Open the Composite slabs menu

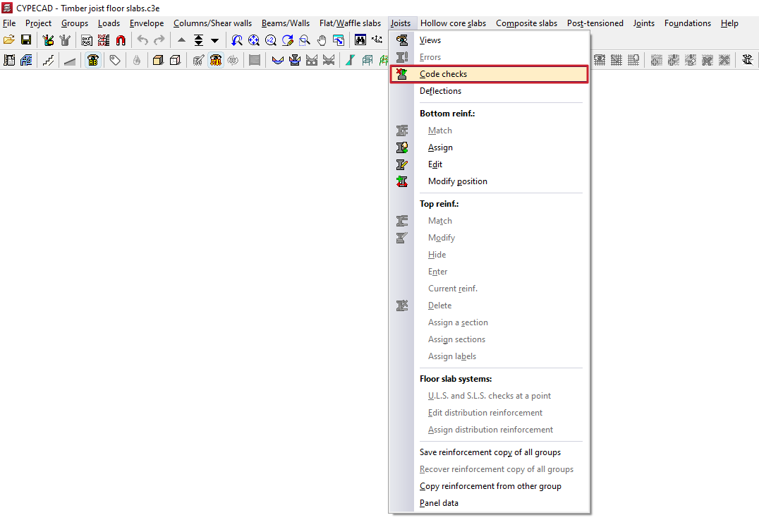[x=526, y=23]
